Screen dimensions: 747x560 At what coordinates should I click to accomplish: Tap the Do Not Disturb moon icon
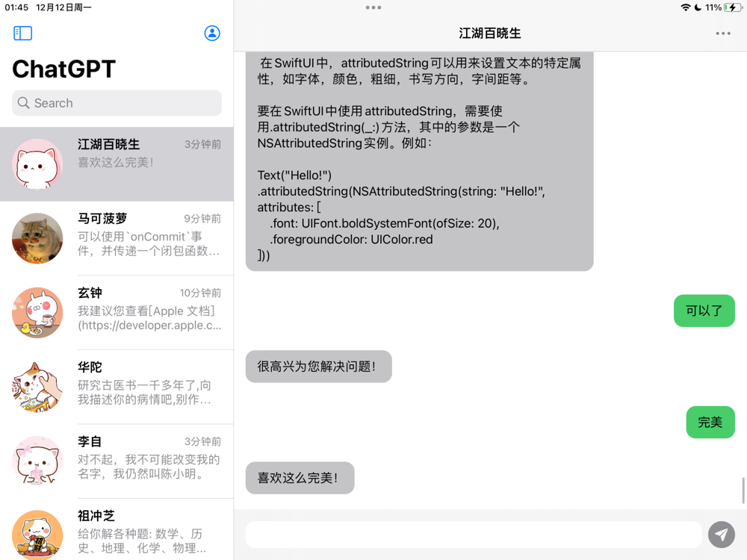(698, 7)
